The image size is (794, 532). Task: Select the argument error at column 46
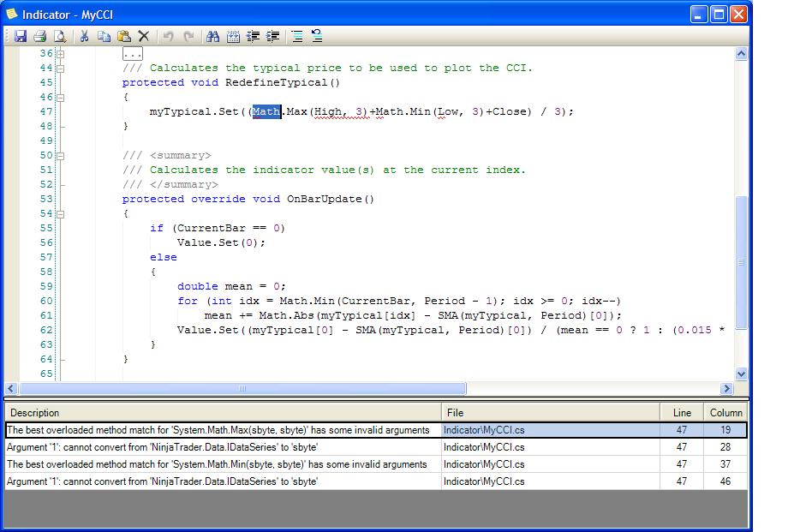click(x=376, y=481)
